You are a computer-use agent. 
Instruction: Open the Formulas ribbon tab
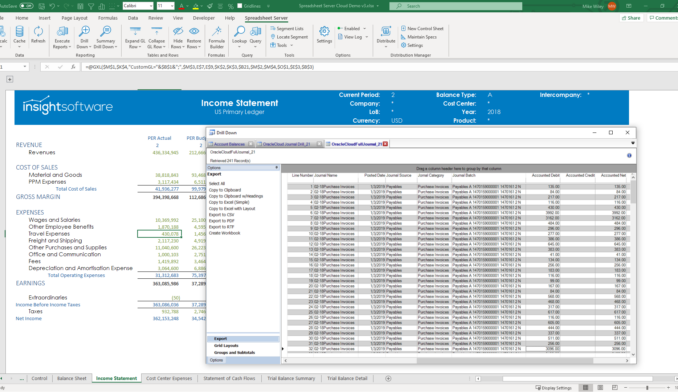click(x=108, y=18)
